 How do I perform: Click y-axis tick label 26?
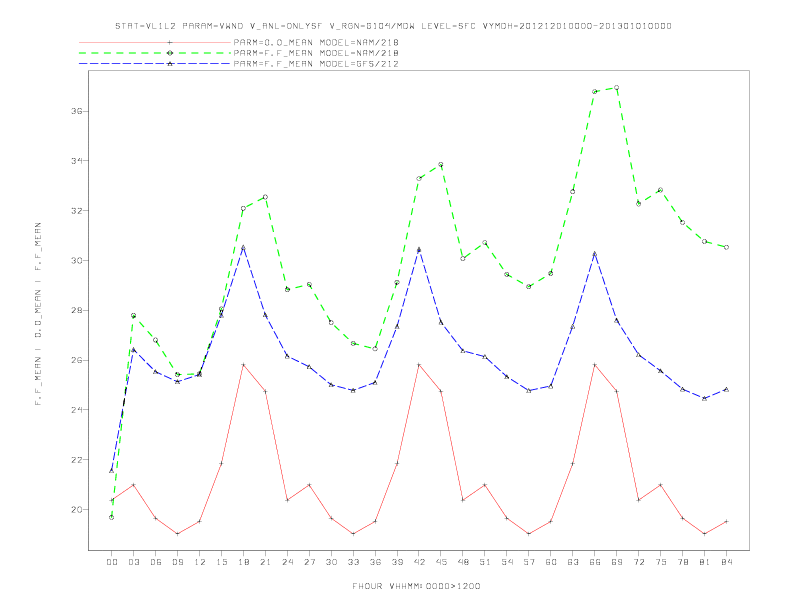[x=77, y=361]
